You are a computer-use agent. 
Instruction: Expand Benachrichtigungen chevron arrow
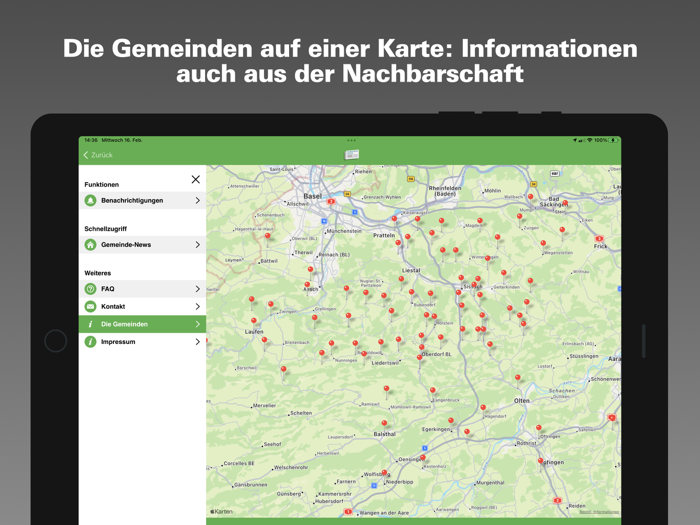tap(198, 200)
